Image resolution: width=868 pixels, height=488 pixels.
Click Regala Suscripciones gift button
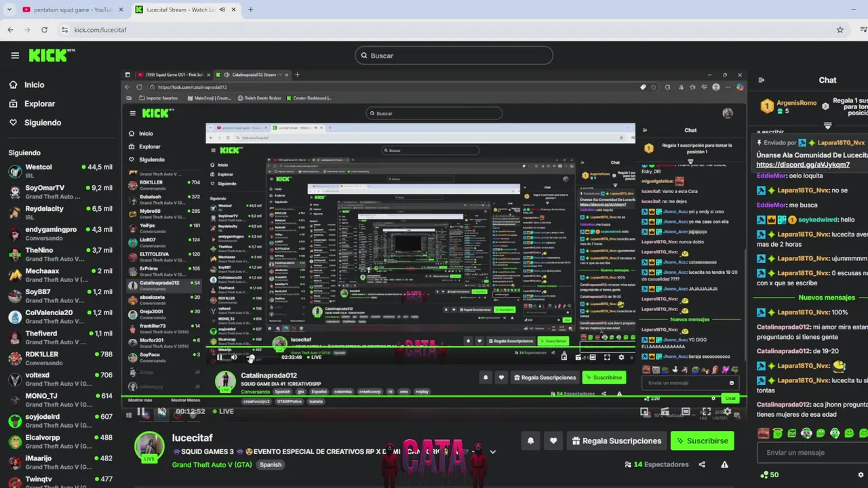[x=616, y=441]
